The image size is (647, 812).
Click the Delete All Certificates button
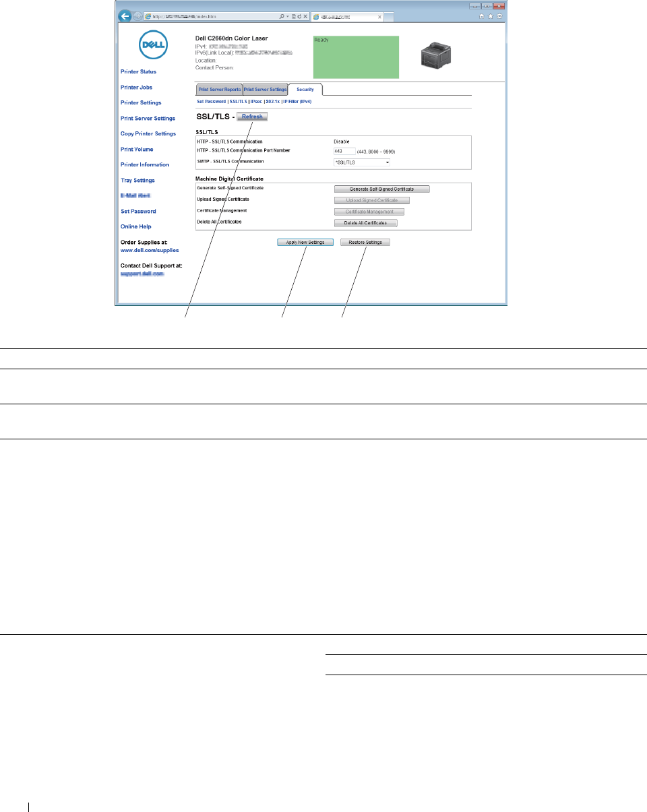click(366, 222)
